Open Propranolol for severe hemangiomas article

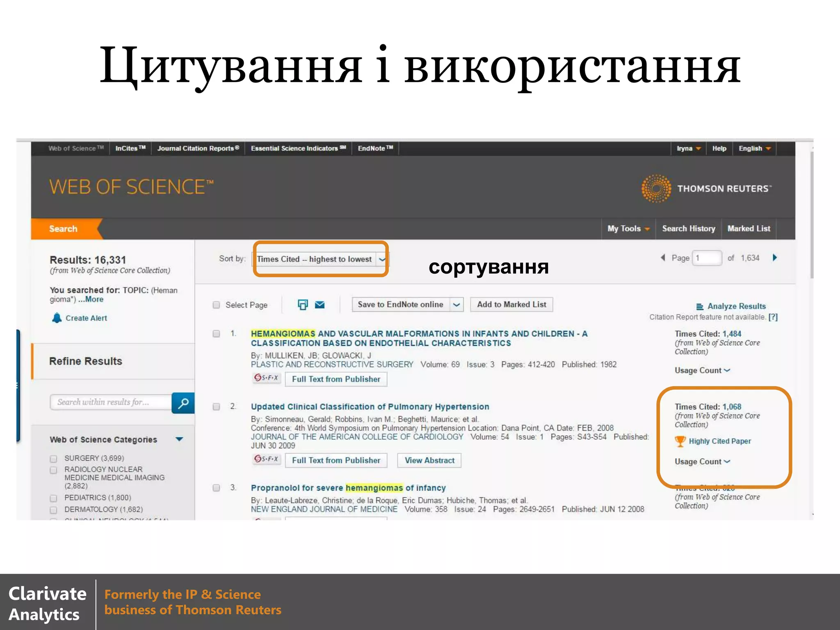click(x=348, y=488)
